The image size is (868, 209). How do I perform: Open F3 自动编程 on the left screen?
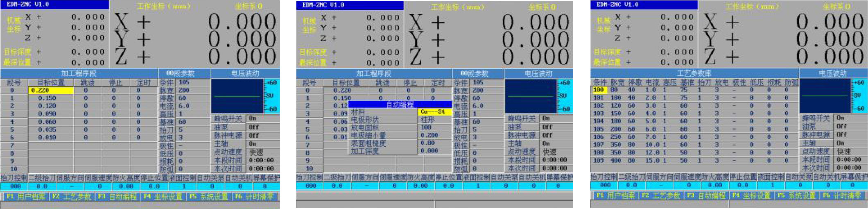tap(117, 197)
